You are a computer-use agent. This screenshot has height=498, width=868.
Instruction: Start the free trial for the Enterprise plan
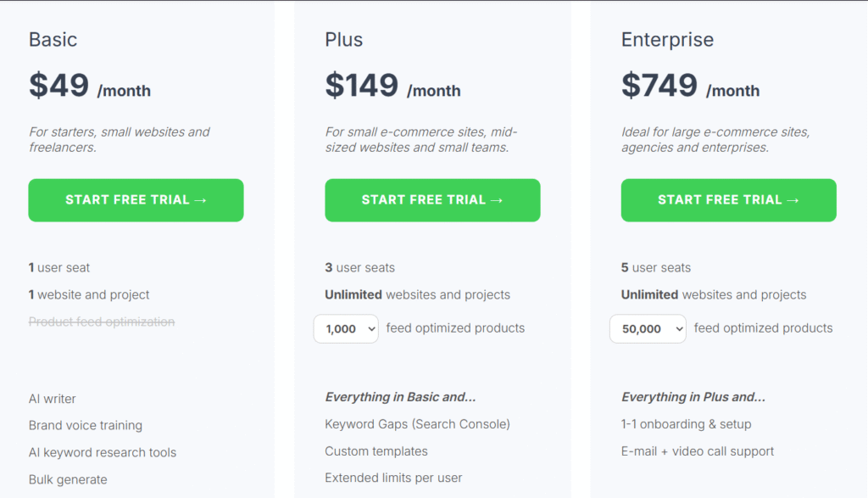tap(728, 200)
